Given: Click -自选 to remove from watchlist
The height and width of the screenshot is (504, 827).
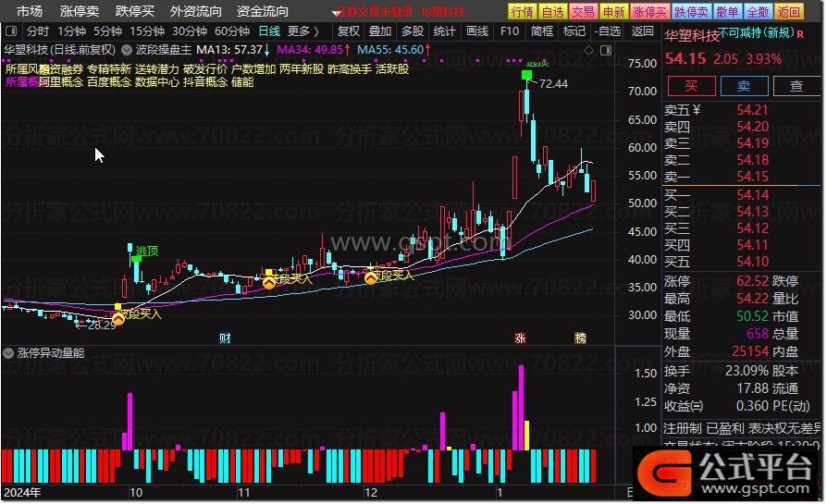Looking at the screenshot, I should point(608,31).
